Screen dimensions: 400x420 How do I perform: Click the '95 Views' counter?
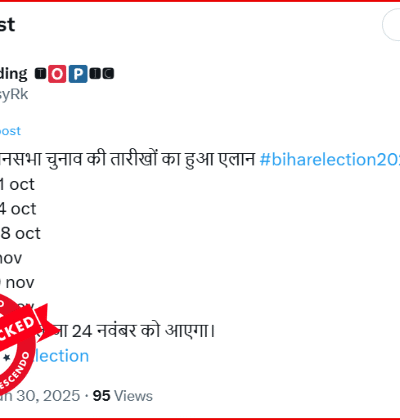pos(123,396)
